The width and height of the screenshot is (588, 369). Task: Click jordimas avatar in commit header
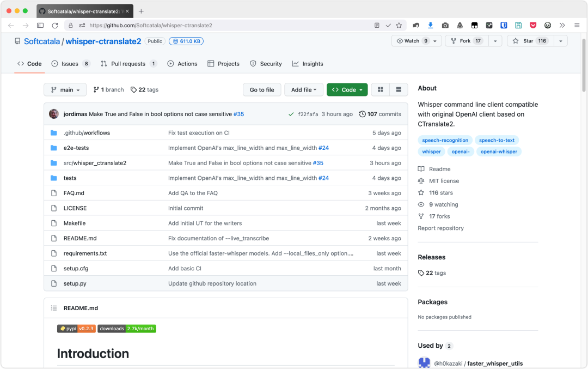click(54, 114)
